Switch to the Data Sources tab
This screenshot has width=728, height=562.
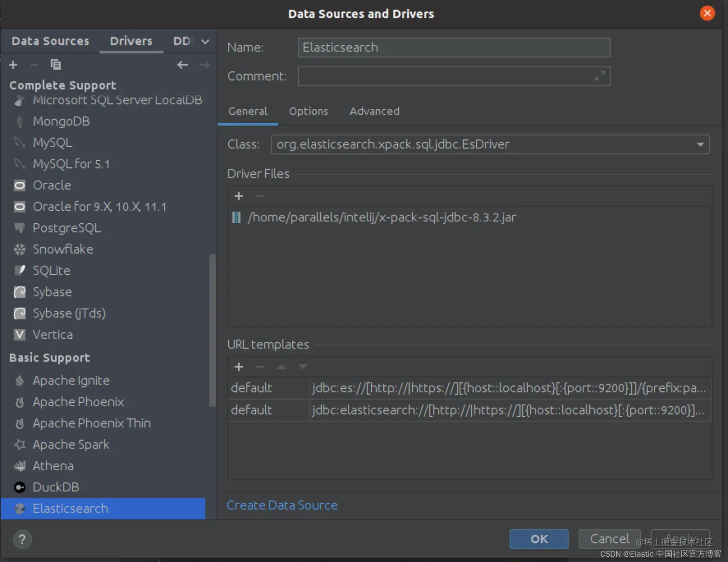pyautogui.click(x=50, y=41)
